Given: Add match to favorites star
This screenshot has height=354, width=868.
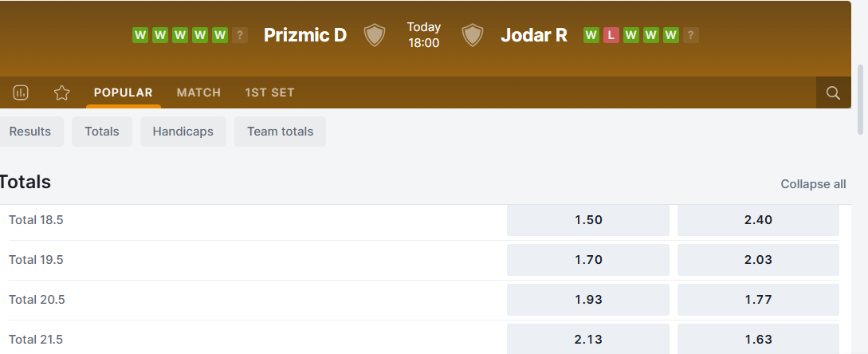Looking at the screenshot, I should (62, 92).
